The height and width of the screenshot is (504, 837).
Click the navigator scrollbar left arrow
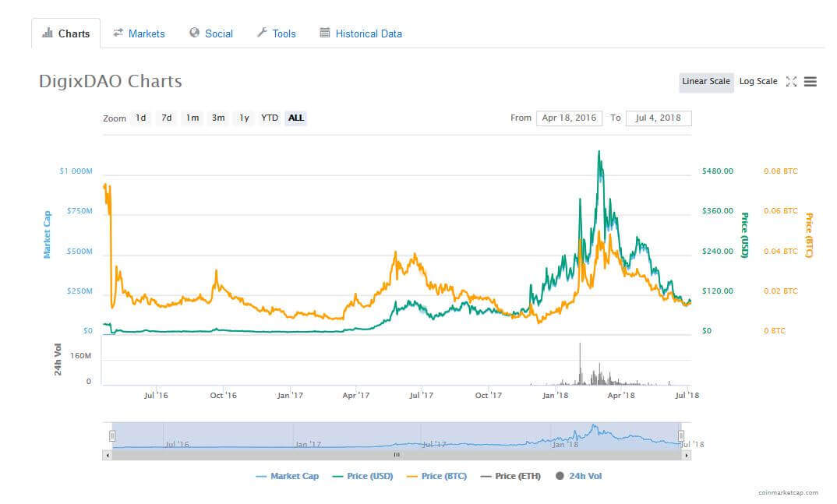(108, 456)
